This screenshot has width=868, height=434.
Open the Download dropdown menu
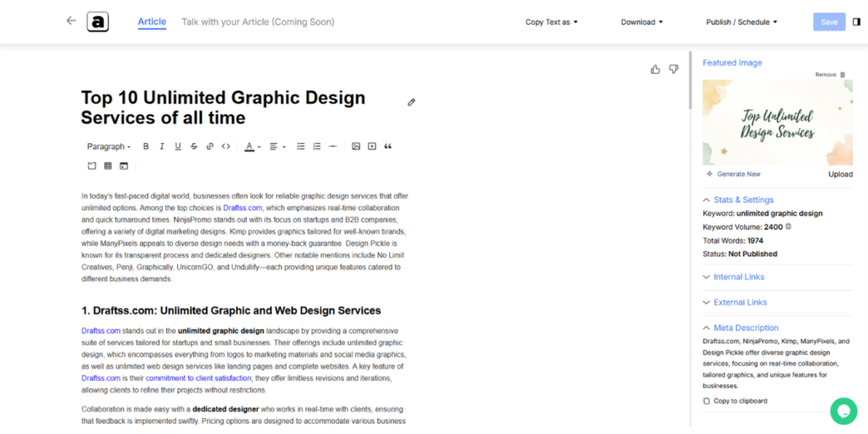[x=643, y=22]
